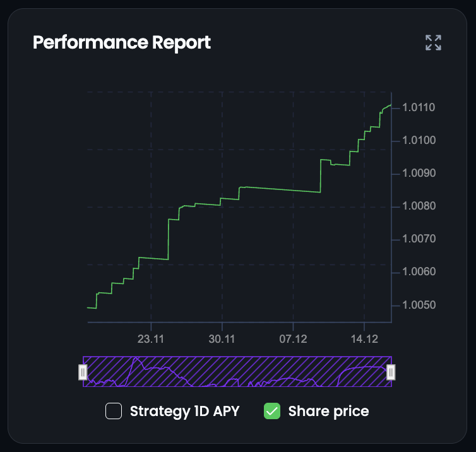This screenshot has width=476, height=452.
Task: Click the 1.0080 price axis label
Action: (x=417, y=207)
